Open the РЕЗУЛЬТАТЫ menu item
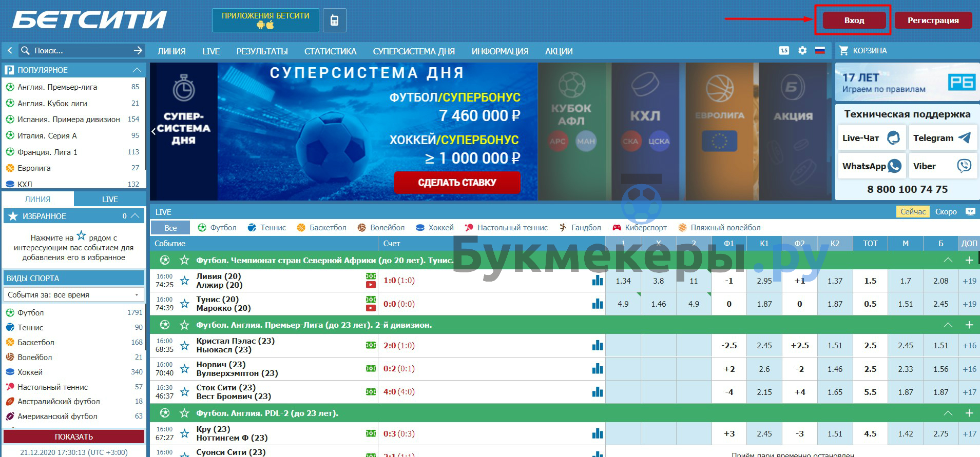The image size is (980, 457). [x=262, y=51]
